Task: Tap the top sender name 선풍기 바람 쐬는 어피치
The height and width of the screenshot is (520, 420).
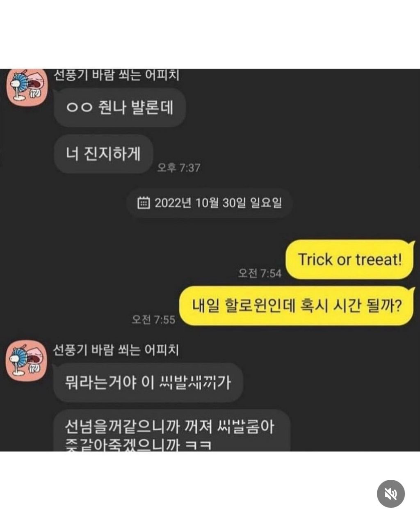Action: click(116, 75)
